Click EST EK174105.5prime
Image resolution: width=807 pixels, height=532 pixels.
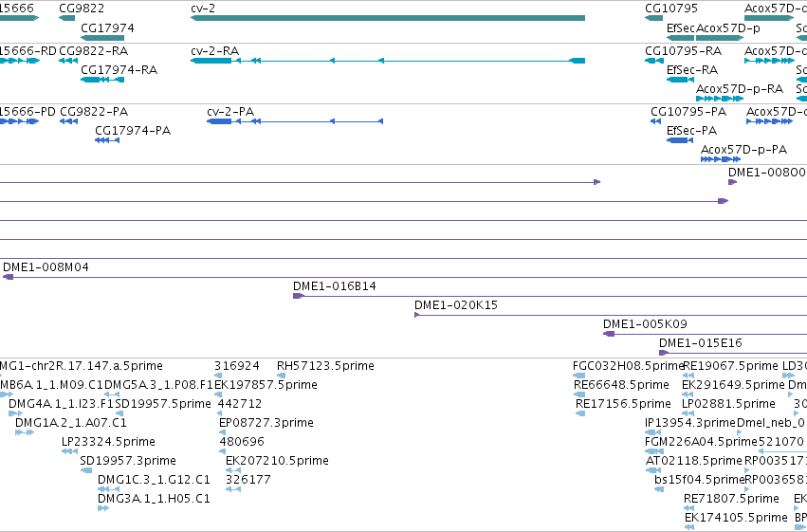point(736,518)
